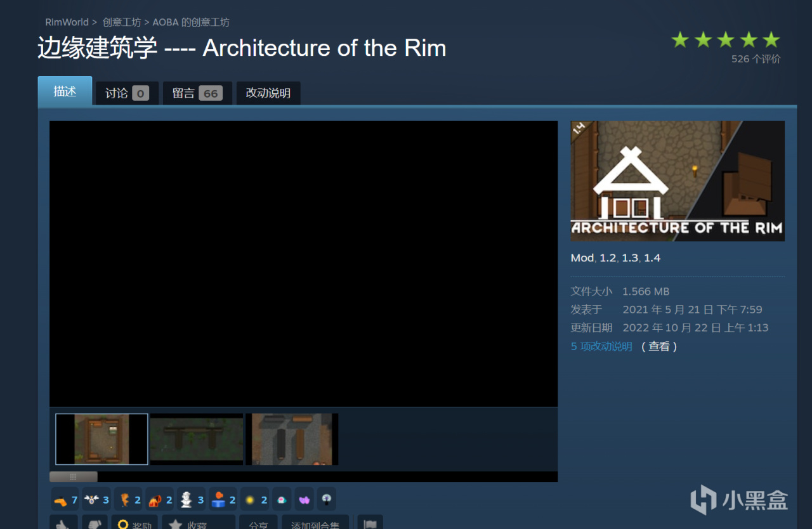Rate the mod with thumbs up
This screenshot has height=529, width=812.
[64, 522]
